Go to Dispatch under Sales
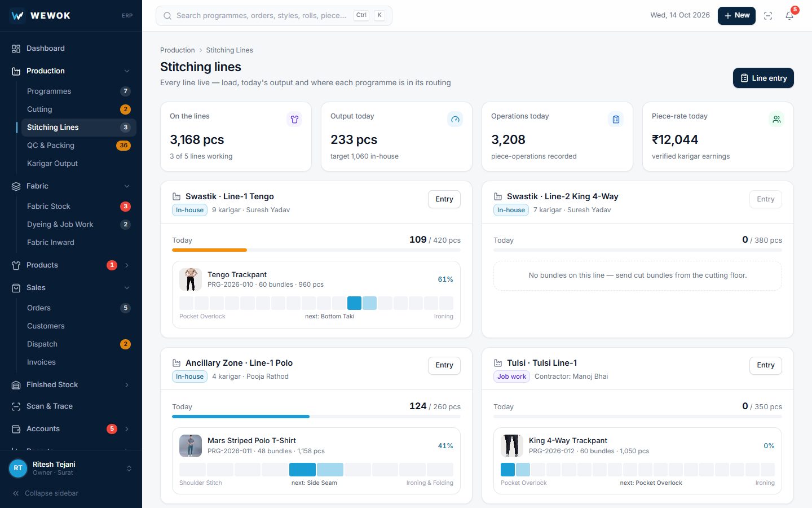Image resolution: width=812 pixels, height=508 pixels. [79, 344]
